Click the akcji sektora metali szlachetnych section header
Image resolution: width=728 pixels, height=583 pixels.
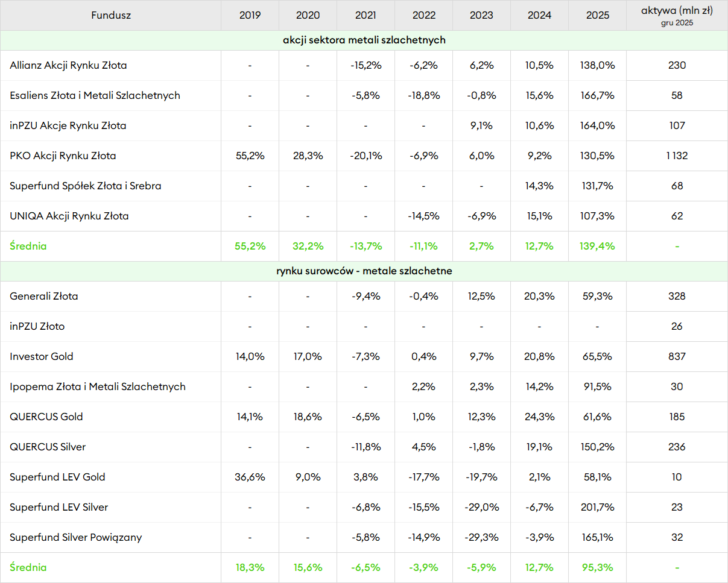(364, 40)
